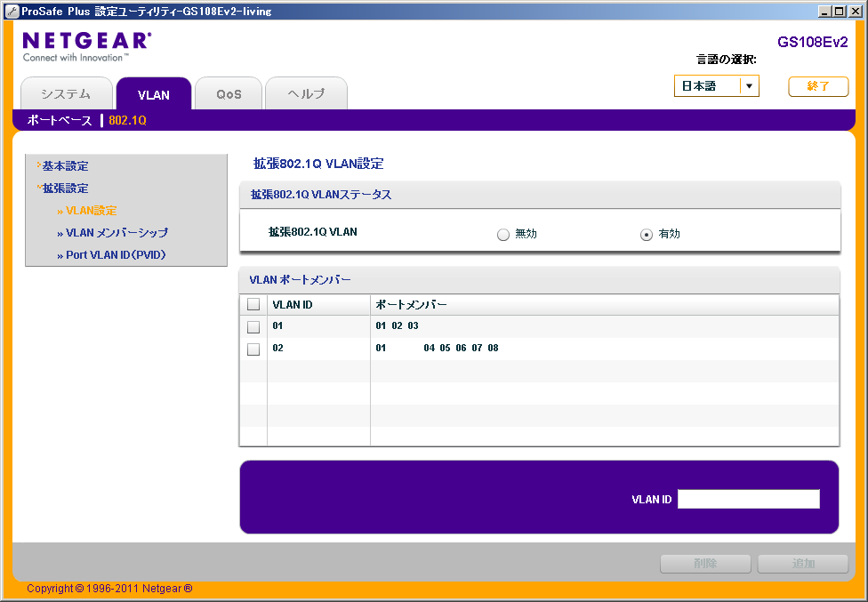Select all VLANs with header checkbox
868x602 pixels.
253,303
